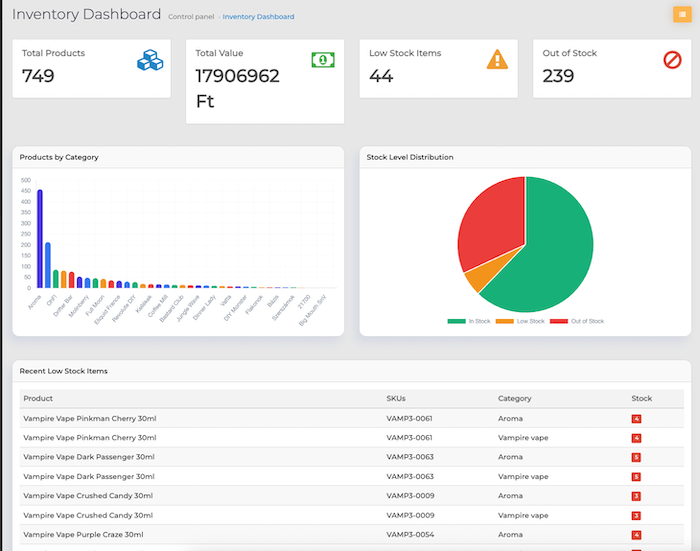
Task: Click the green money Total Value icon
Action: pyautogui.click(x=322, y=60)
